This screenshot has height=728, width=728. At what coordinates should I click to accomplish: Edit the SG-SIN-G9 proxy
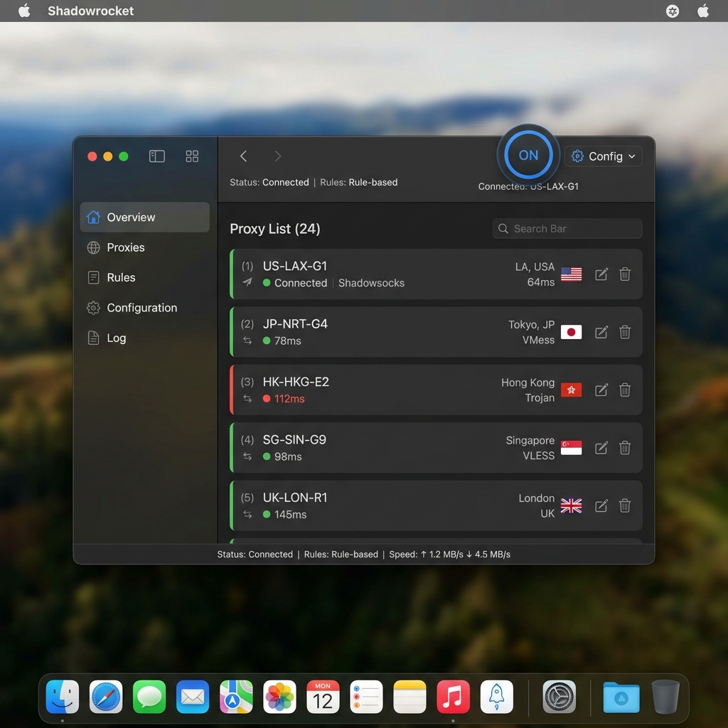(601, 448)
